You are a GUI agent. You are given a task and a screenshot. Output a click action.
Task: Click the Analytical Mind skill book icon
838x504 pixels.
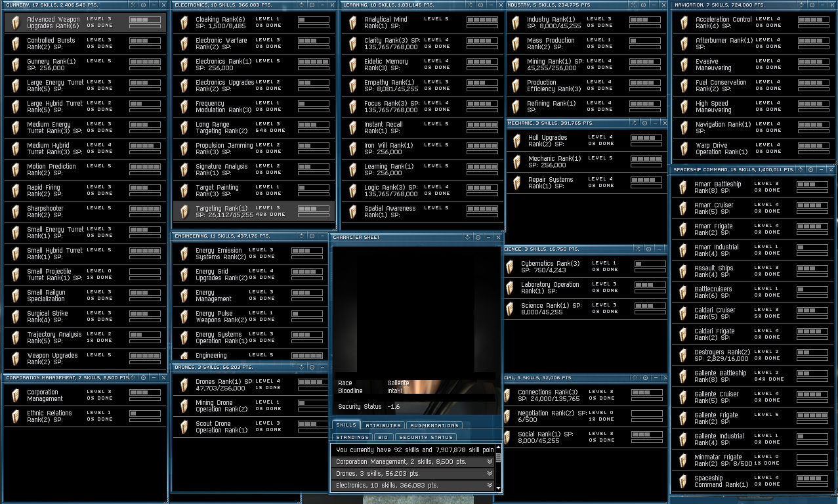(354, 23)
